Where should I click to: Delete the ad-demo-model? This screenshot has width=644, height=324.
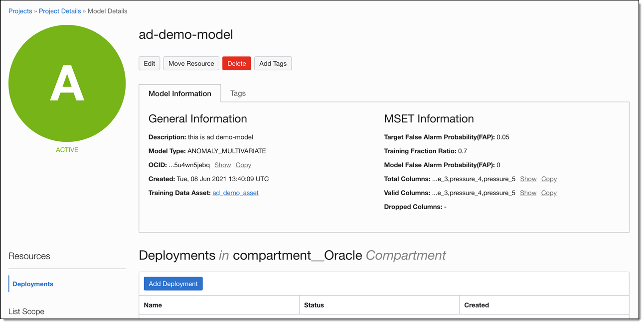(x=237, y=63)
